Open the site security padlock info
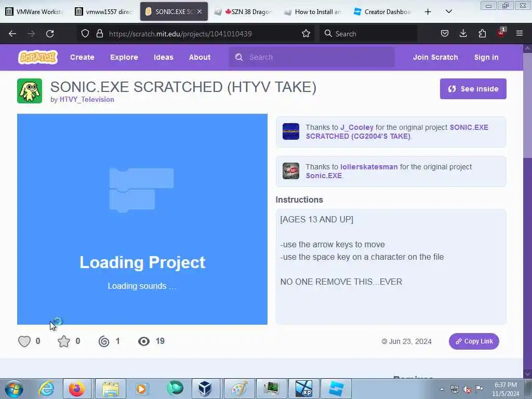The height and width of the screenshot is (399, 532). pos(99,34)
